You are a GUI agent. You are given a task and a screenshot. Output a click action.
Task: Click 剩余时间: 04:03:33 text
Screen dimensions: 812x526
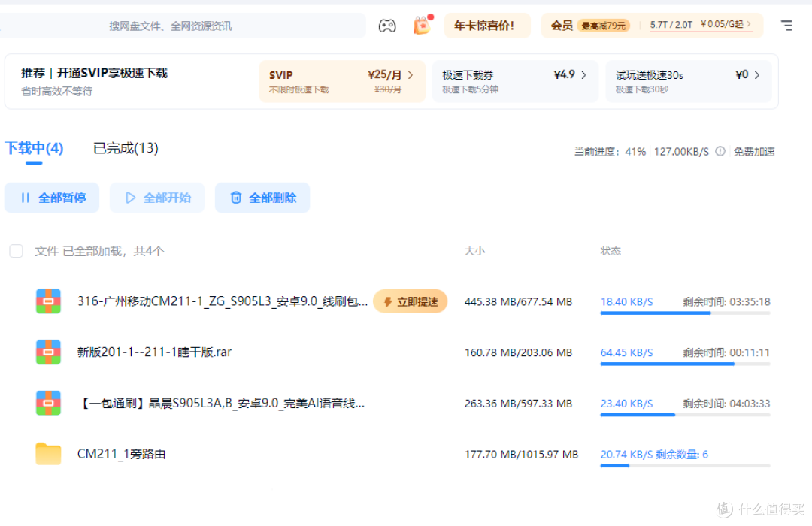pyautogui.click(x=726, y=403)
